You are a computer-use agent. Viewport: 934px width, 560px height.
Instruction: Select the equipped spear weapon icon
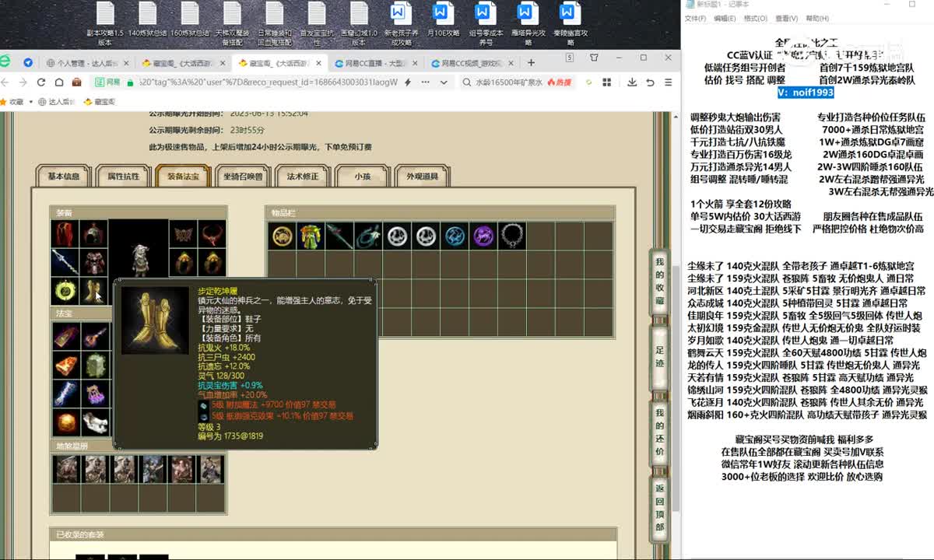(x=65, y=262)
